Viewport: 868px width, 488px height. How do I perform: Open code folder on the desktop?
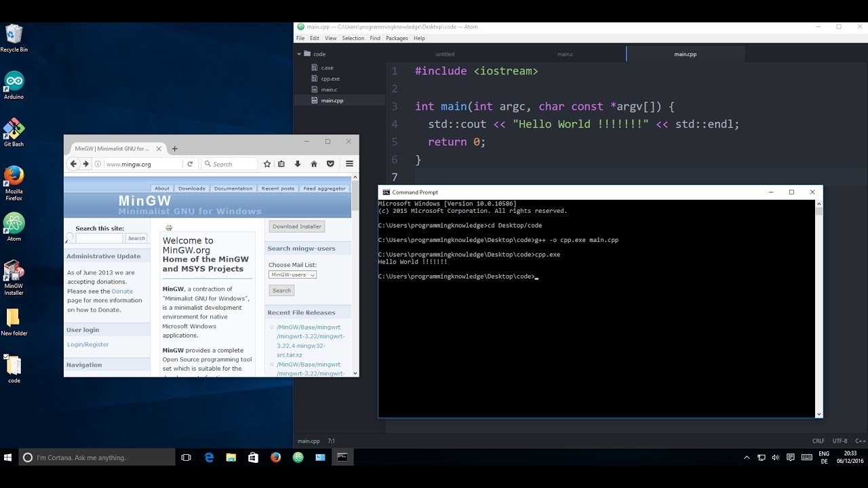14,369
